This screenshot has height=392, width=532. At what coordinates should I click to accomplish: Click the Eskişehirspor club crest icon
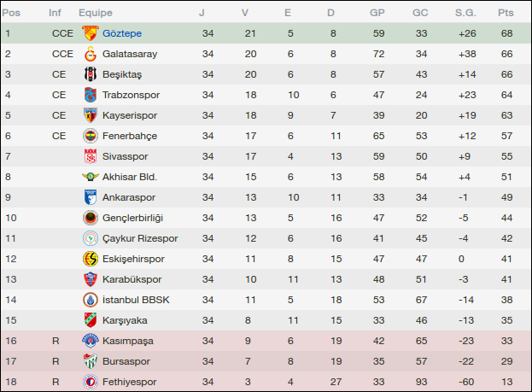pos(90,259)
